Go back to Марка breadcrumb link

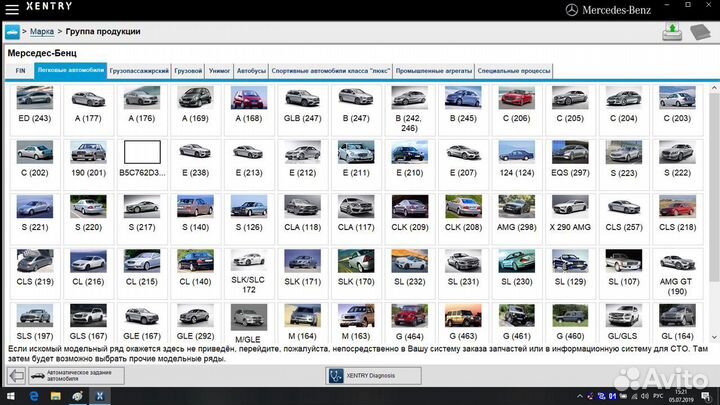tap(42, 32)
